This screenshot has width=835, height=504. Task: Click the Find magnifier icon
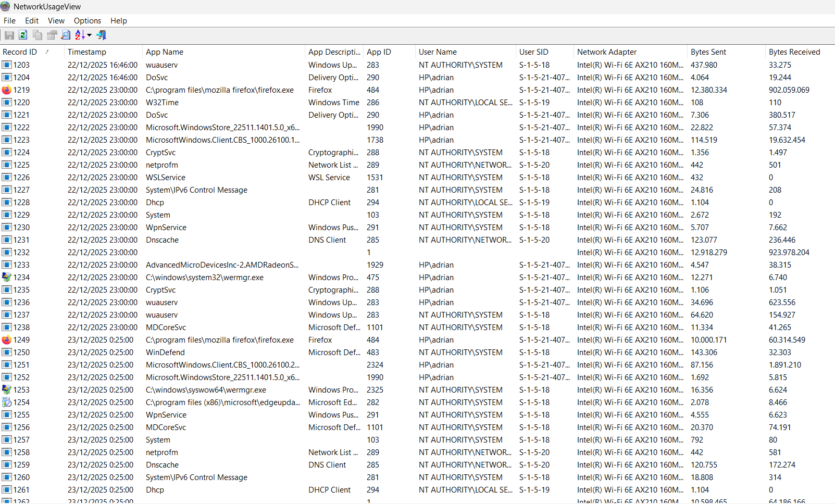pos(66,35)
